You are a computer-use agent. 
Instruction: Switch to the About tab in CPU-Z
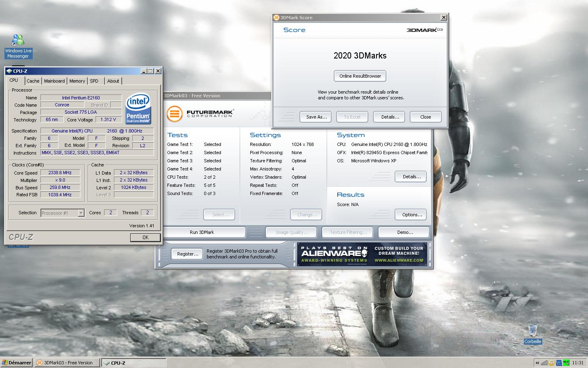[113, 81]
